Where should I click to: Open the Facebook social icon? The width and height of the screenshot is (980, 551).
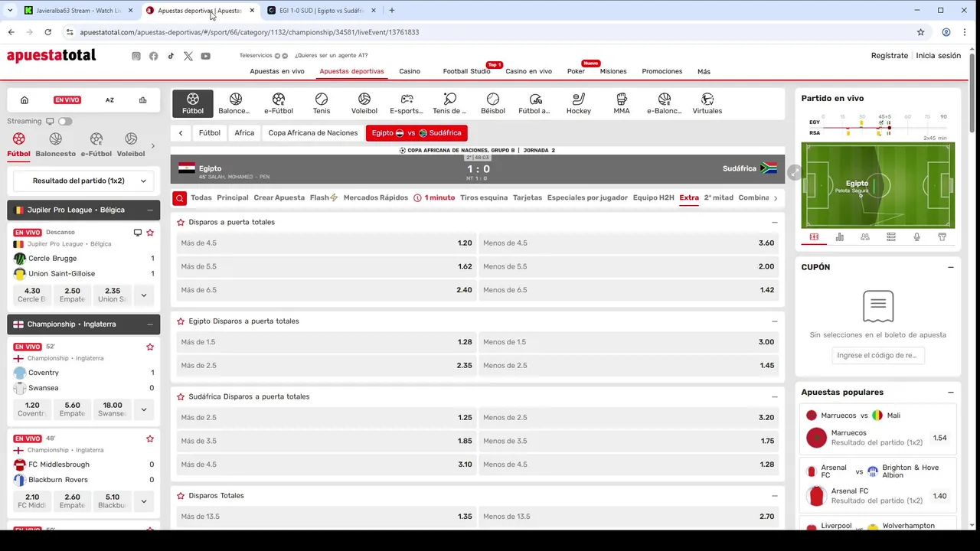pyautogui.click(x=154, y=56)
